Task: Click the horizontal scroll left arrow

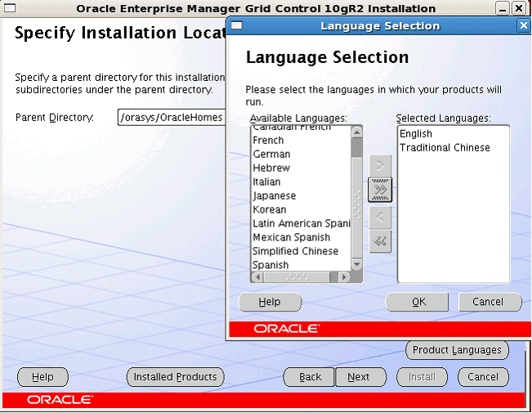Action: pyautogui.click(x=257, y=276)
